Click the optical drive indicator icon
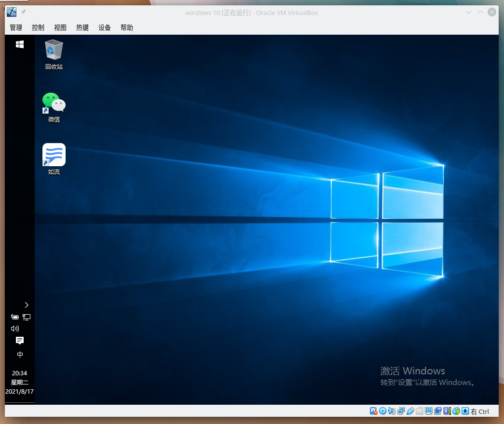This screenshot has height=424, width=504. (382, 411)
